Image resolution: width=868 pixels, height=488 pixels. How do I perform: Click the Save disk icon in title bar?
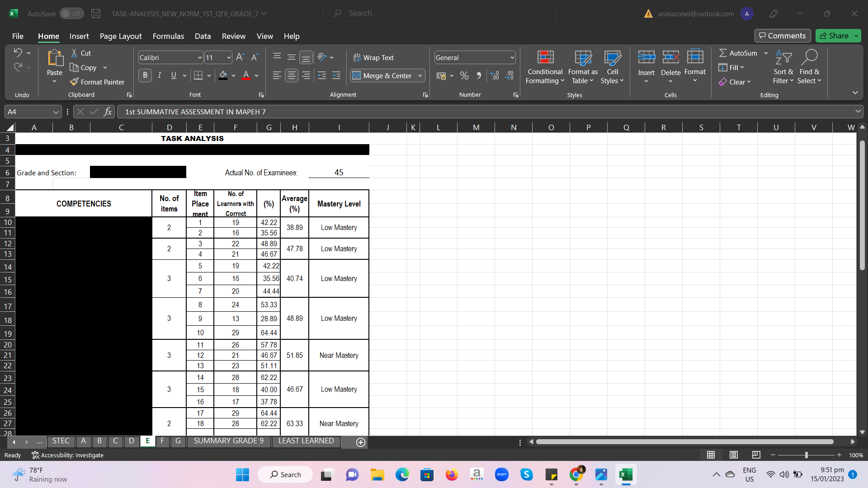[x=96, y=14]
